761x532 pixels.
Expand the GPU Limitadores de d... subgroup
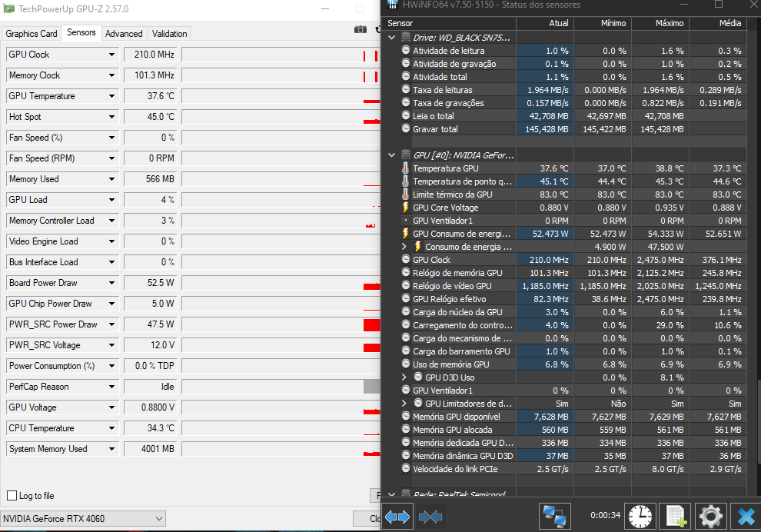coord(404,404)
